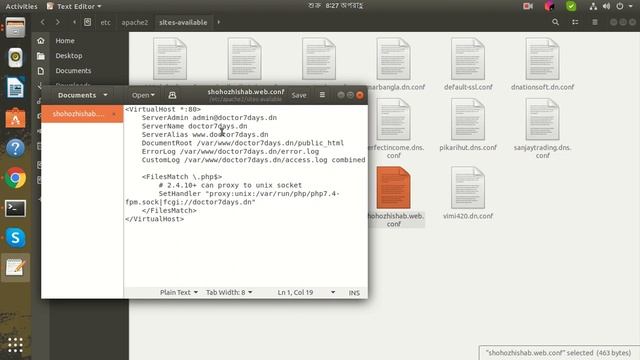Select dnationsoft.dn.conf file
Image resolution: width=640 pixels, height=360 pixels.
point(542,64)
